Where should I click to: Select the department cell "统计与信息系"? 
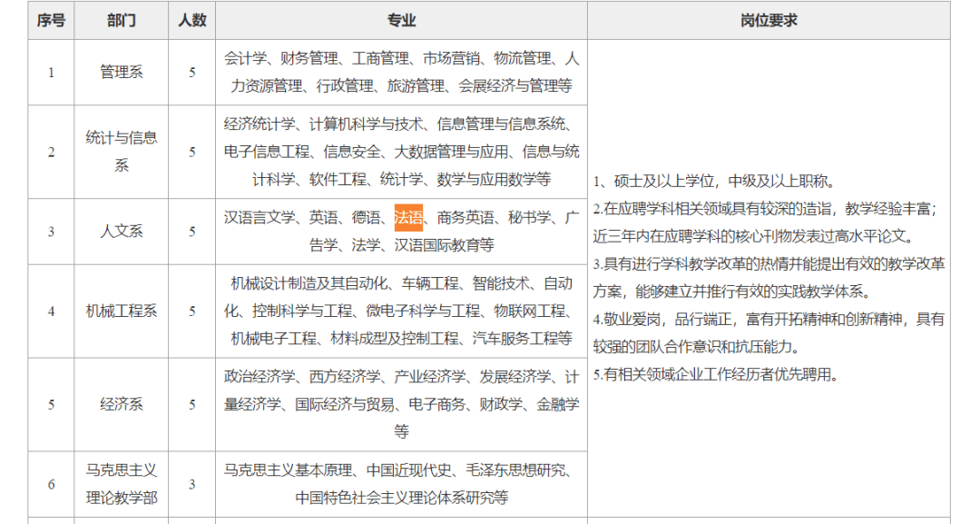click(122, 152)
